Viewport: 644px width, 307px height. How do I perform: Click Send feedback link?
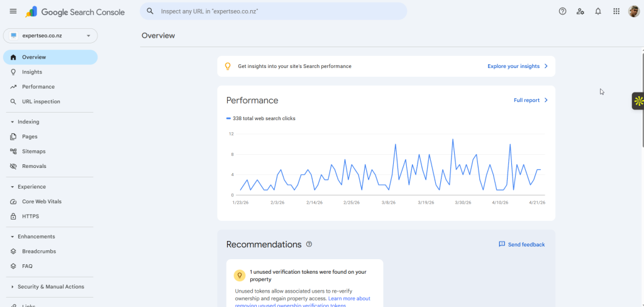pyautogui.click(x=526, y=245)
